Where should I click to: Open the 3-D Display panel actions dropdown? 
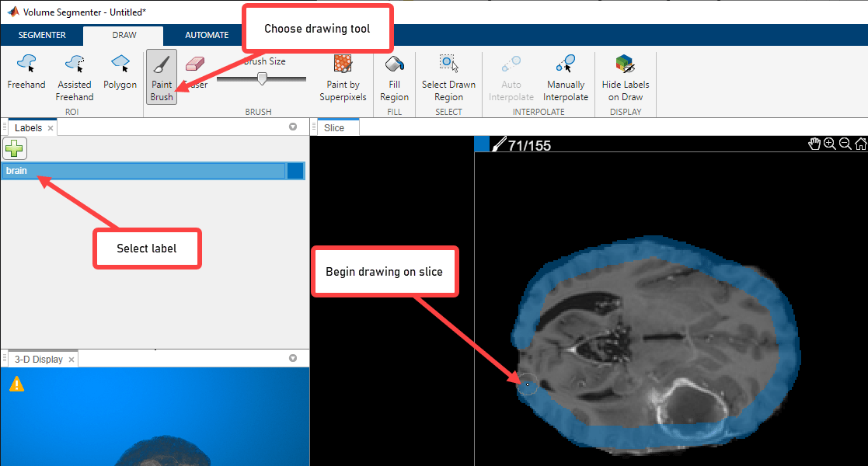point(293,358)
